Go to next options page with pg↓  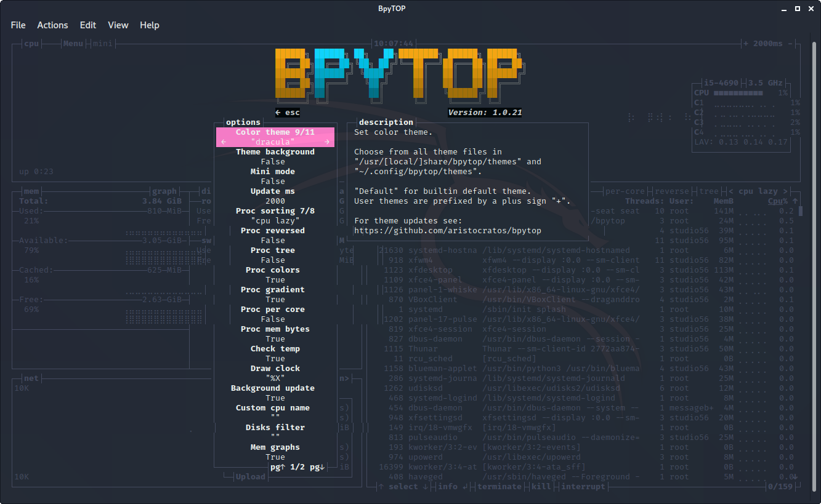(315, 466)
